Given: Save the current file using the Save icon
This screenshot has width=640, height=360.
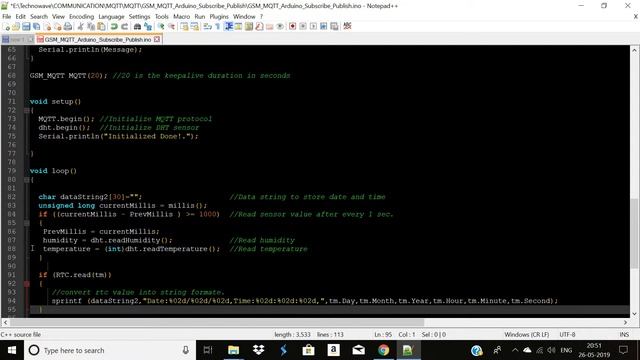Looking at the screenshot, I should 26,27.
